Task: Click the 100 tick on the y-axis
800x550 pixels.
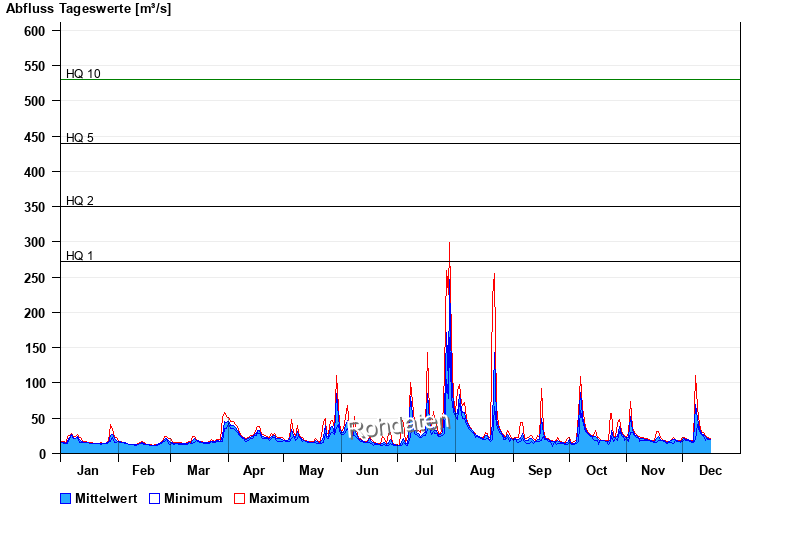Action: (35, 384)
